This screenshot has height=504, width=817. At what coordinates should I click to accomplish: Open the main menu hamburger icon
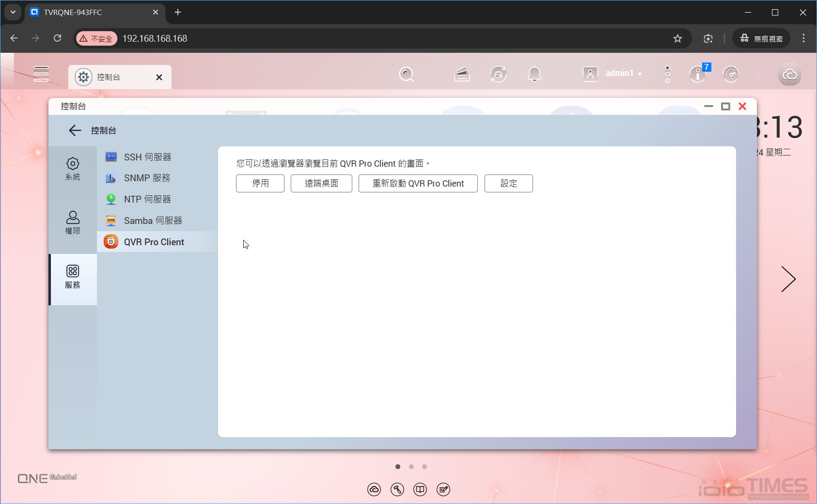coord(41,74)
